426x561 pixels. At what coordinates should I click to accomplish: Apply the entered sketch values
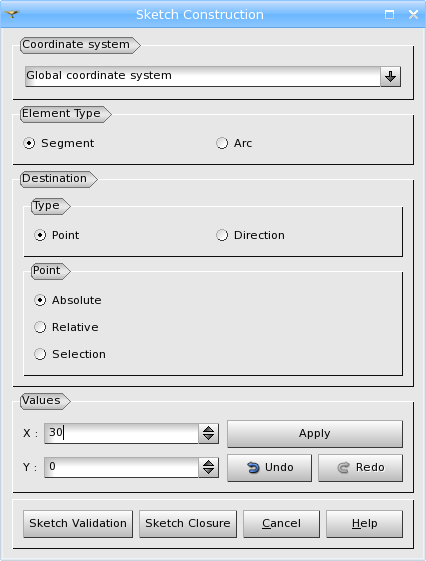(x=315, y=434)
